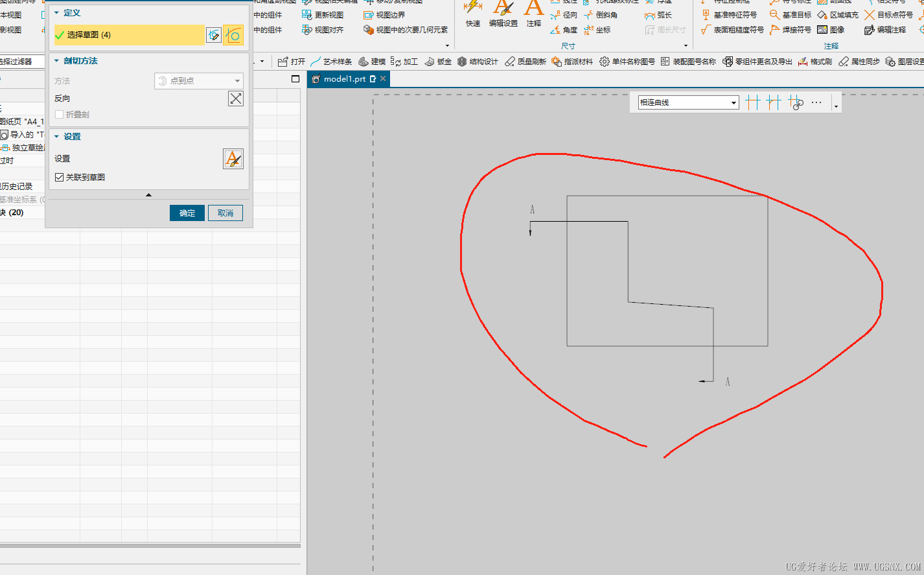Click the 快速 rapid dimension tool

click(x=473, y=14)
